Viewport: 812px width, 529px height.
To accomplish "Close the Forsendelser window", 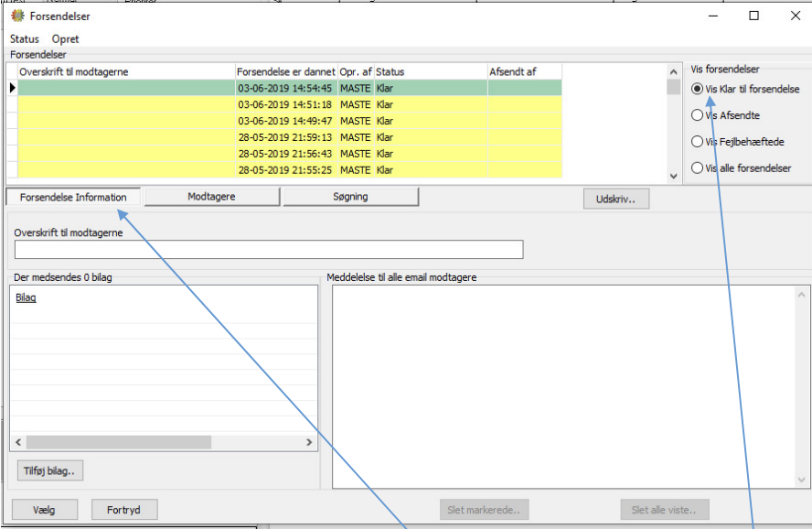I will 796,16.
